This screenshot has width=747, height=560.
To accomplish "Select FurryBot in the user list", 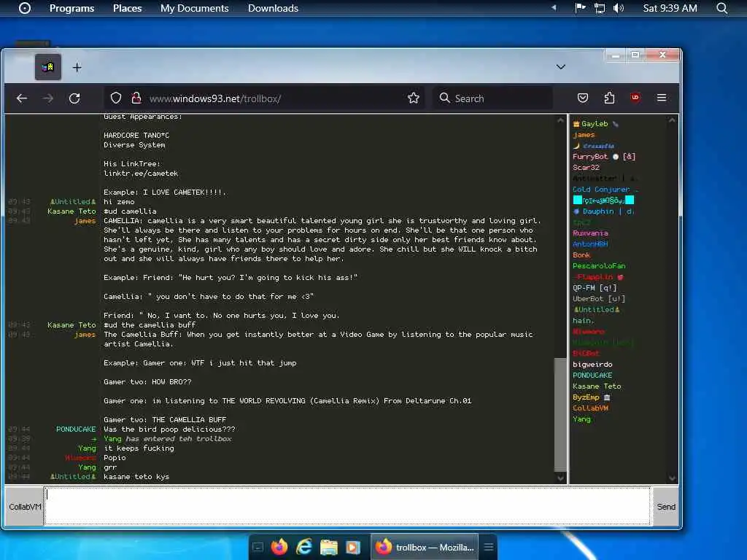I will (603, 157).
